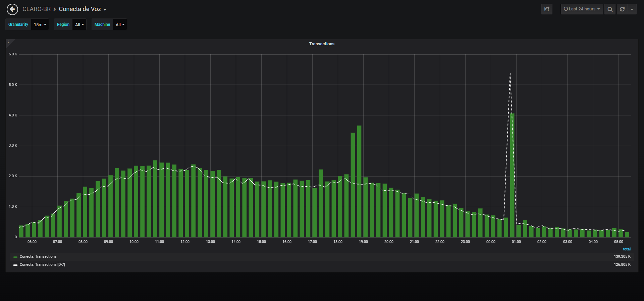
Task: Toggle the Conecta: Transactions legend series
Action: 38,256
